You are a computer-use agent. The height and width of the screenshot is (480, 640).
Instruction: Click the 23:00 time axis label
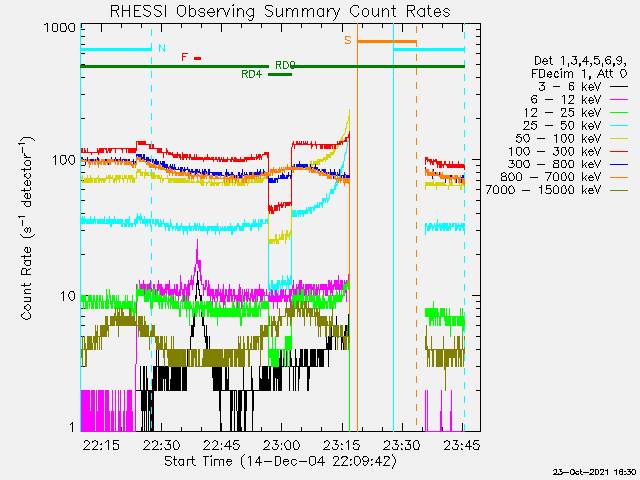pyautogui.click(x=282, y=445)
